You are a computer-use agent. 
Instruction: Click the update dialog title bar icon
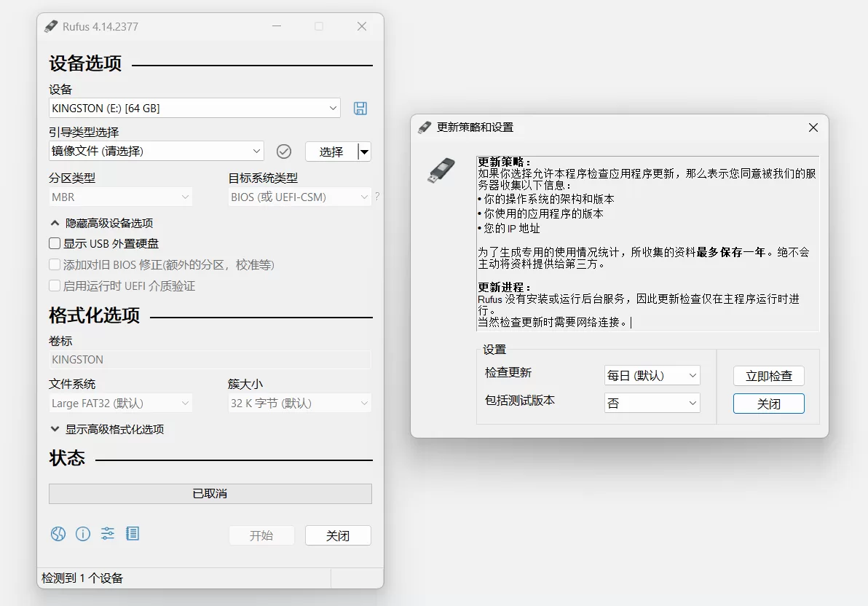coord(425,127)
